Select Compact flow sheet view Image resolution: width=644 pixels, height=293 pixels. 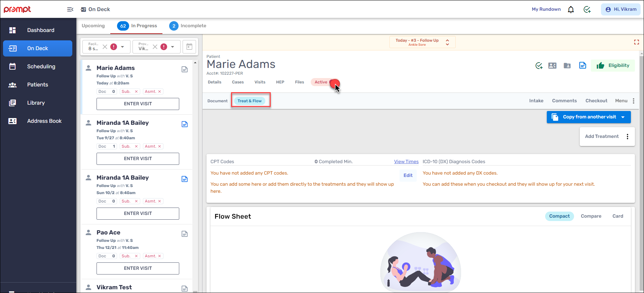[559, 216]
